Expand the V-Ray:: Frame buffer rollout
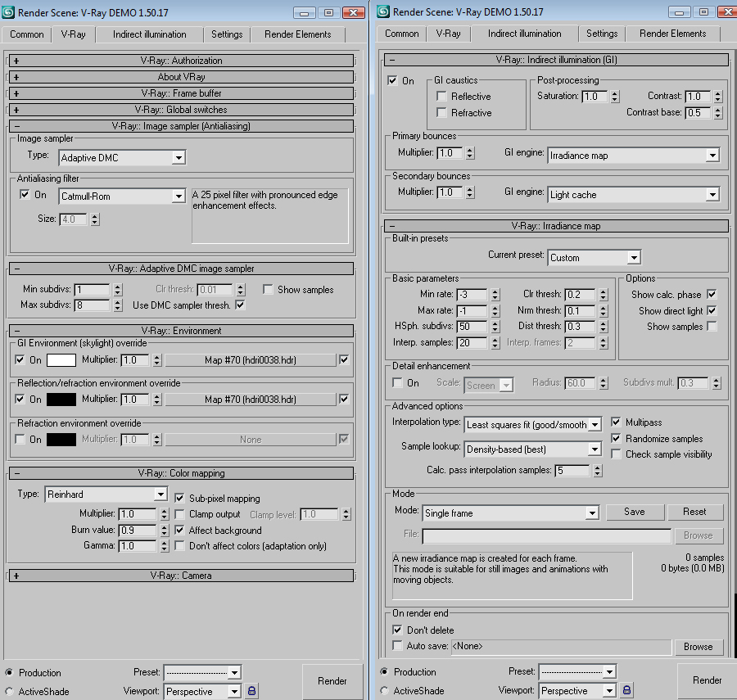 click(x=182, y=93)
